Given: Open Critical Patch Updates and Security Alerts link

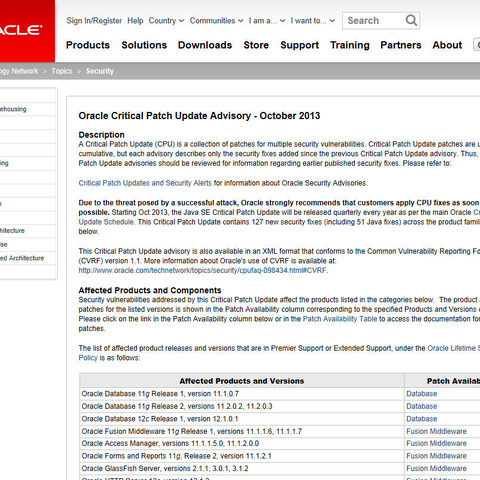Looking at the screenshot, I should click(x=145, y=183).
